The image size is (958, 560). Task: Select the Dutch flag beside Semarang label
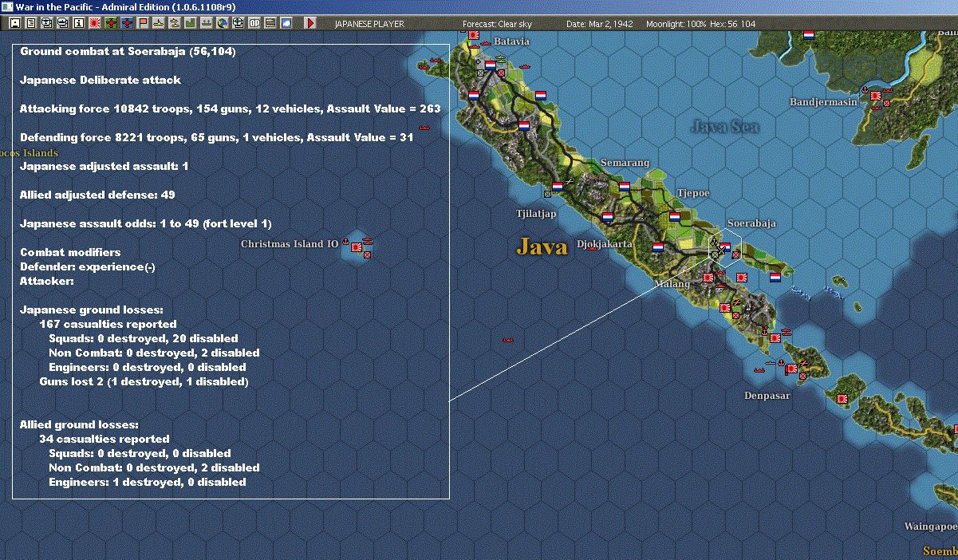pos(625,187)
